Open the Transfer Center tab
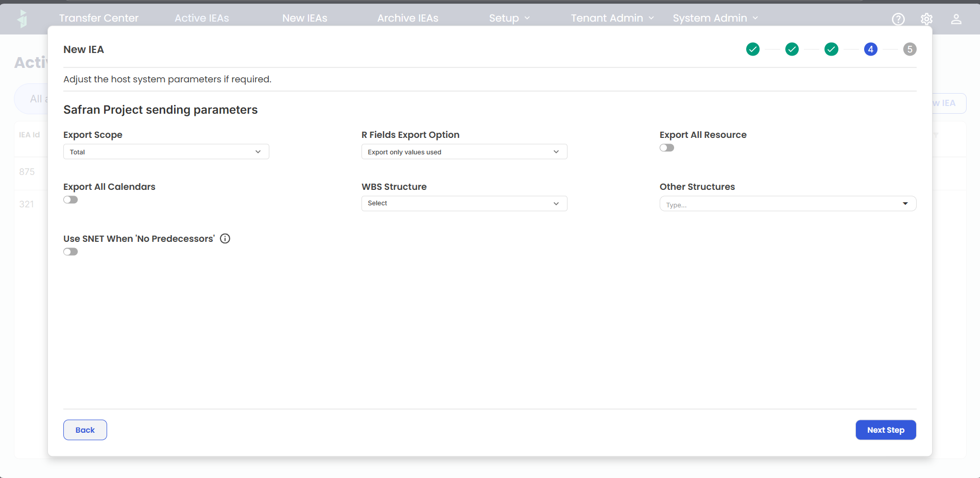The height and width of the screenshot is (478, 980). 99,18
